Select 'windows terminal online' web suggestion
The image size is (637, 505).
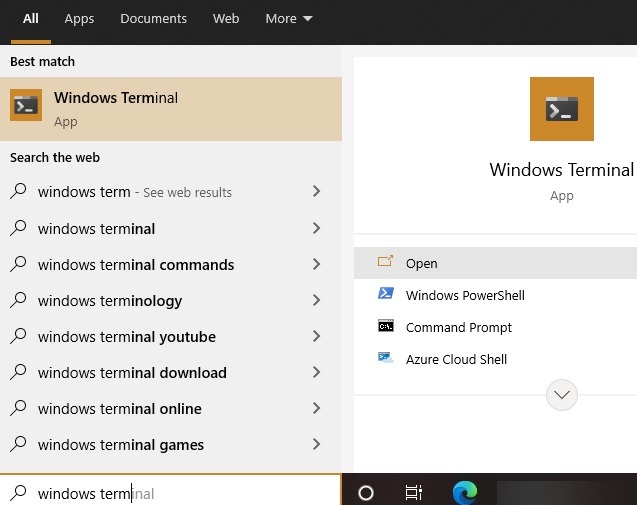coord(171,408)
